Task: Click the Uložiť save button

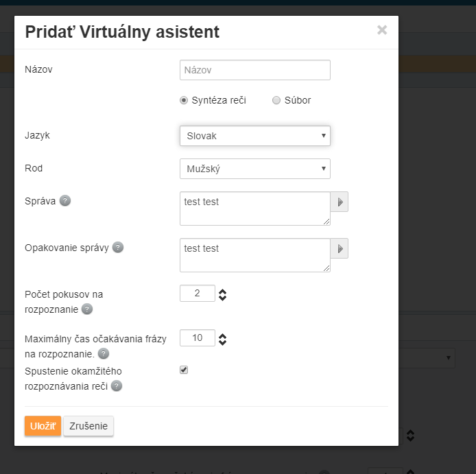Action: (x=43, y=426)
